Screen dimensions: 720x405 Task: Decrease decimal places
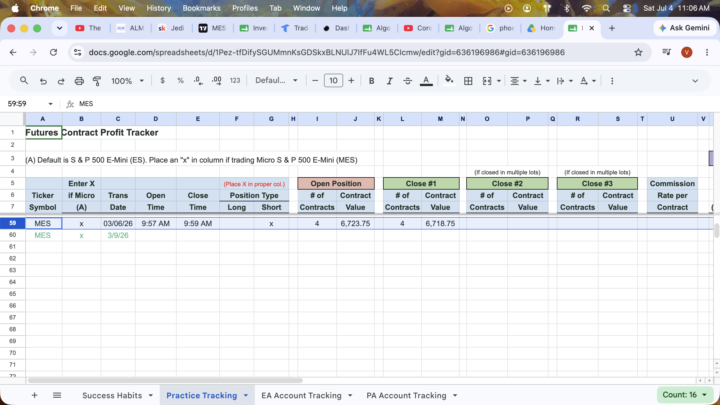[x=198, y=81]
